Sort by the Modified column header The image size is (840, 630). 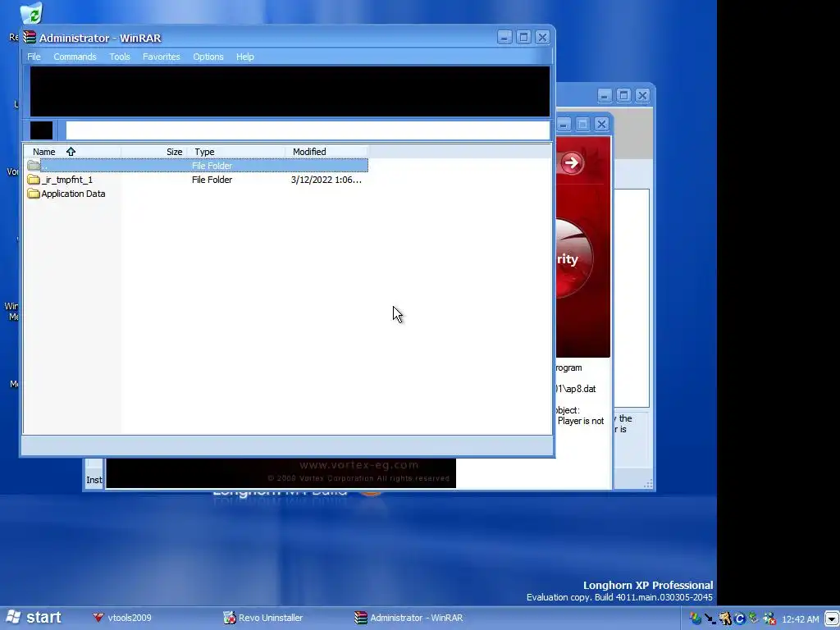(326, 152)
